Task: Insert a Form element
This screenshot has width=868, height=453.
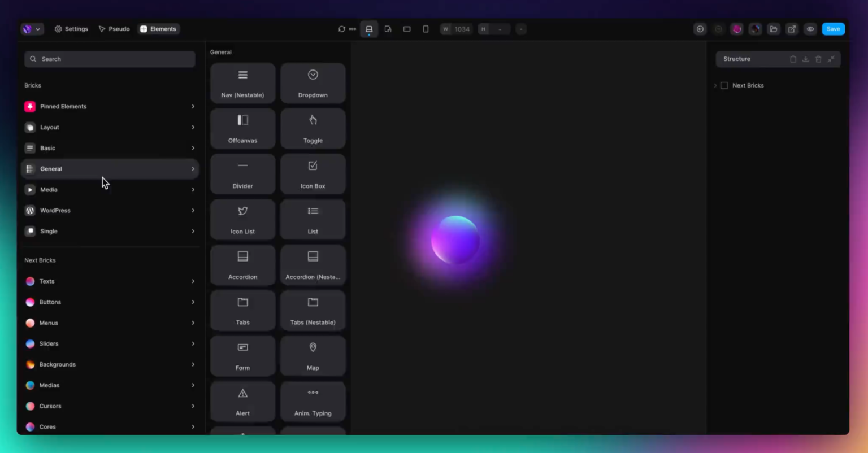Action: click(242, 356)
